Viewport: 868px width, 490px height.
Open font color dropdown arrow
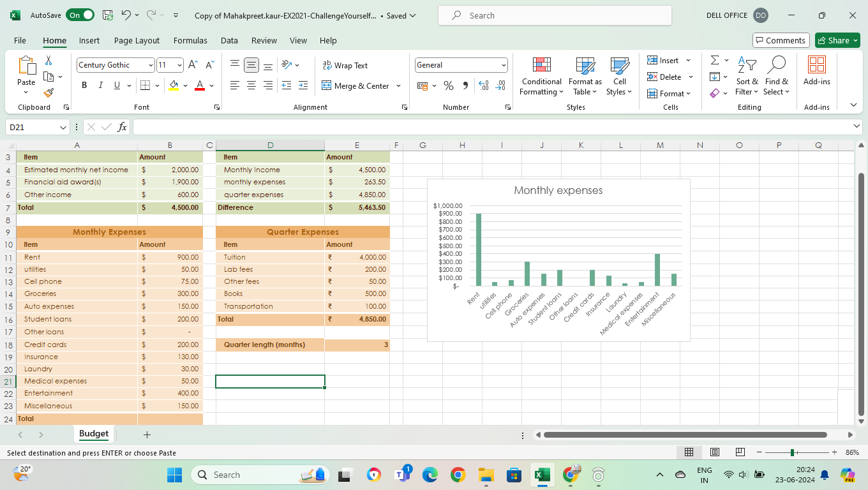click(211, 85)
